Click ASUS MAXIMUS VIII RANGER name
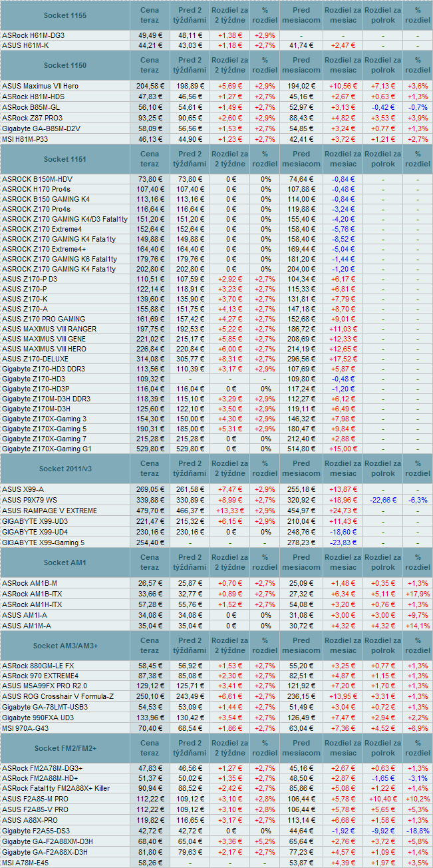Image resolution: width=433 pixels, height=868 pixels. pyautogui.click(x=49, y=329)
